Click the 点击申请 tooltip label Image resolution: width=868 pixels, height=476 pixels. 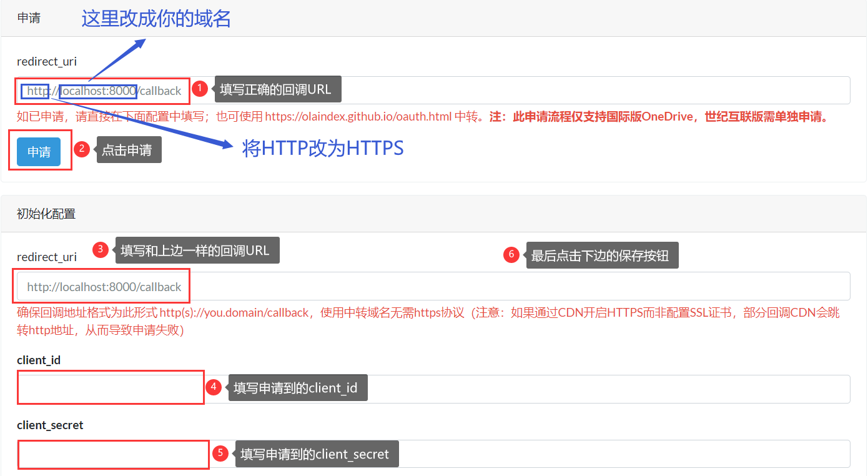129,150
